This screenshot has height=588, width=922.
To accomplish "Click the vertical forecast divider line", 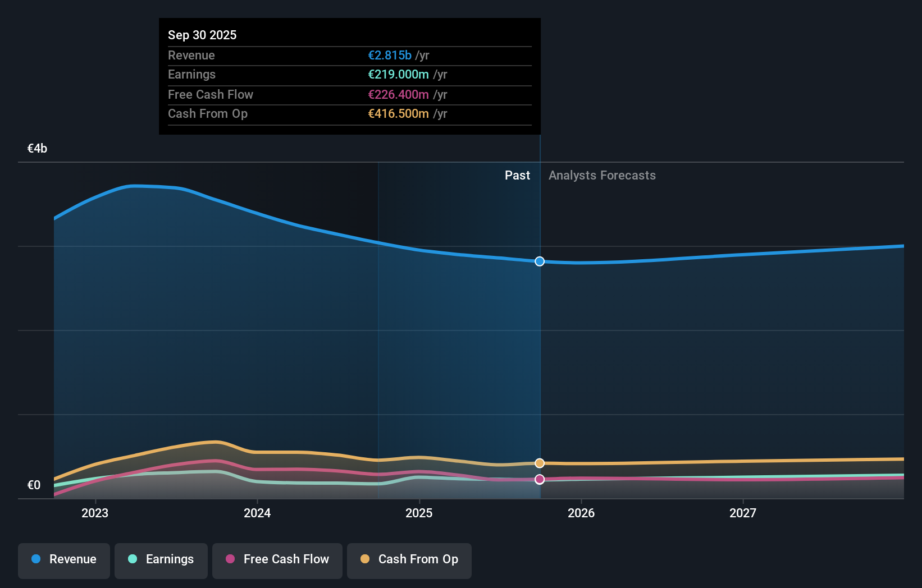I will (539, 337).
